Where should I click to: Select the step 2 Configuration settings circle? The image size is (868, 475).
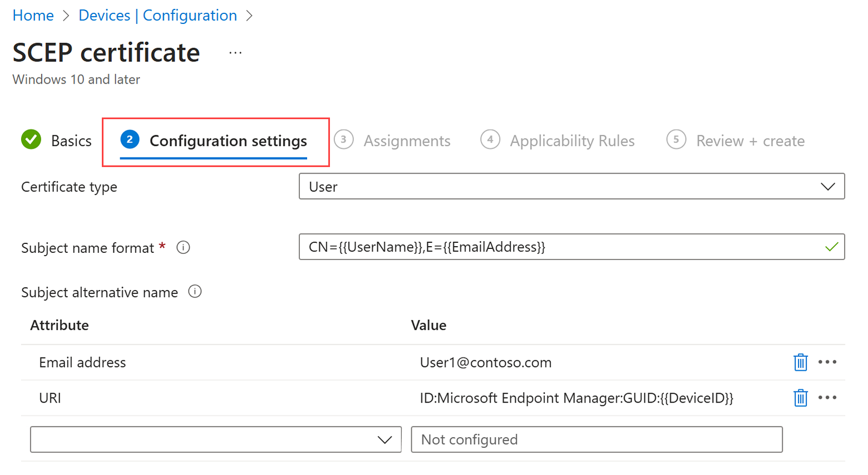129,140
